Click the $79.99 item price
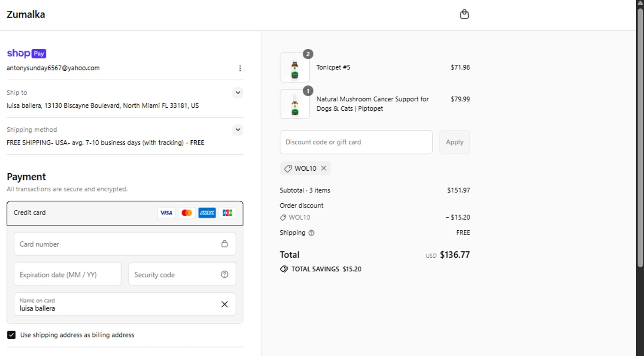Image resolution: width=644 pixels, height=356 pixels. 460,99
